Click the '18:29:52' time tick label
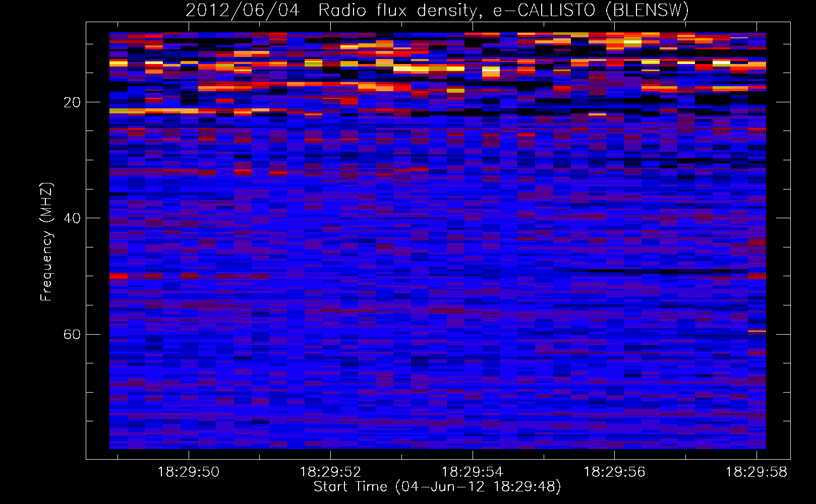This screenshot has height=504, width=816. coord(330,472)
